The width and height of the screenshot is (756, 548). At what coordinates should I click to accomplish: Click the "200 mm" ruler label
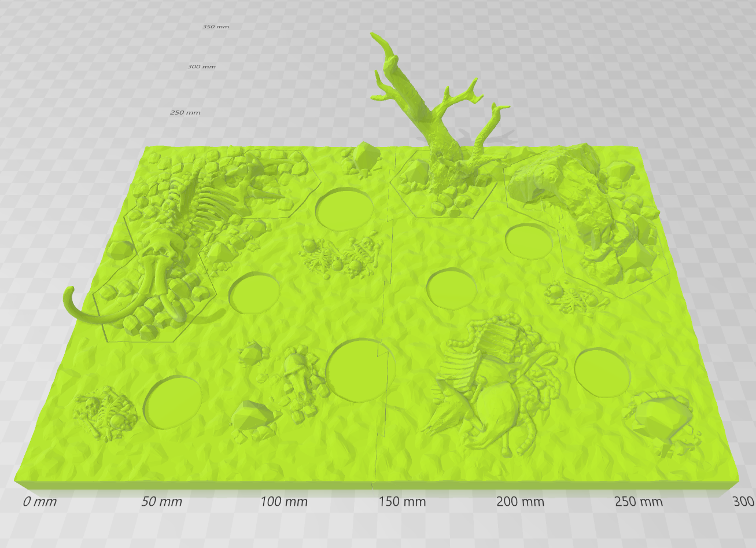point(520,502)
